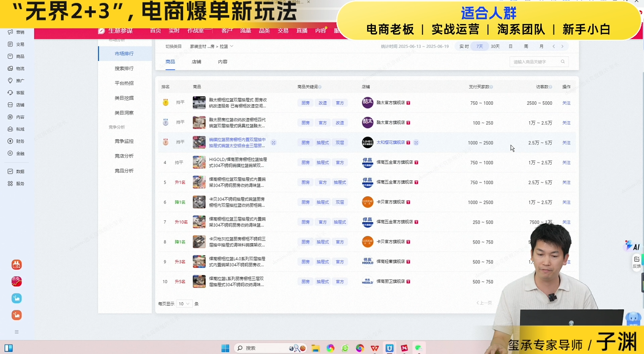The width and height of the screenshot is (644, 354).
Task: Collapse sidebar using bottom hamburger icon
Action: click(16, 332)
